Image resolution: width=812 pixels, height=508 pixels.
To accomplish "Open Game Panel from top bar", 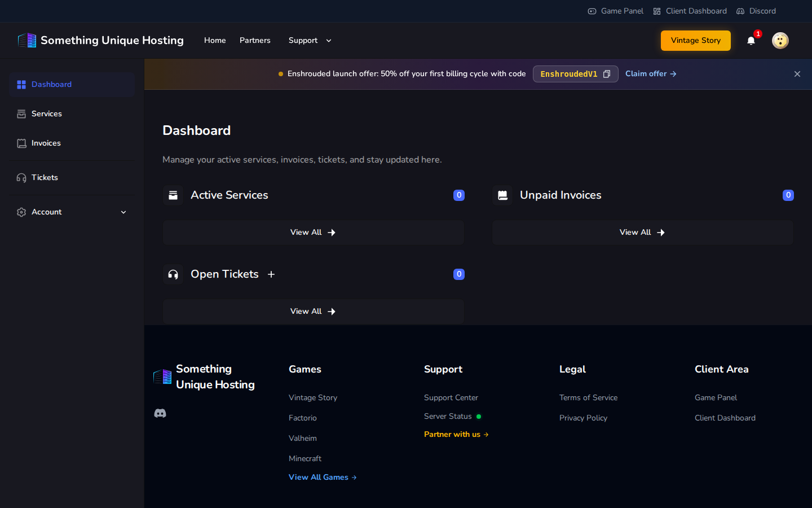I will click(615, 11).
